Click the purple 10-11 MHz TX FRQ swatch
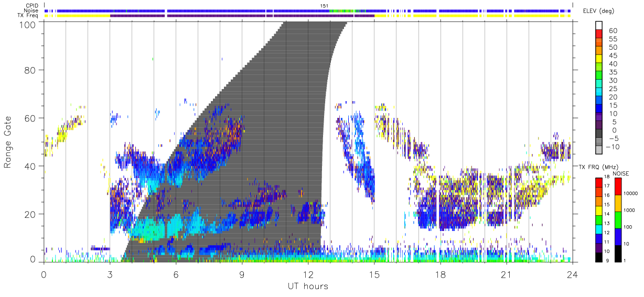This screenshot has width=644, height=297. tap(599, 248)
